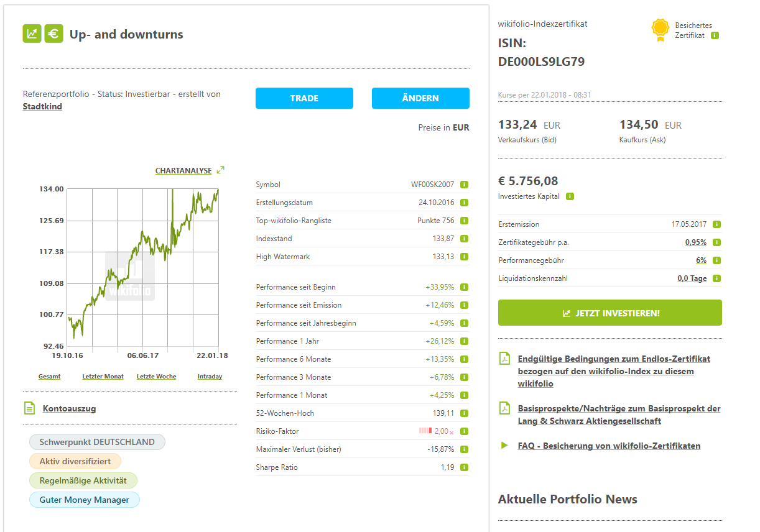760x532 pixels.
Task: Click info icon beside Besichertes Zertifikat
Action: [715, 35]
